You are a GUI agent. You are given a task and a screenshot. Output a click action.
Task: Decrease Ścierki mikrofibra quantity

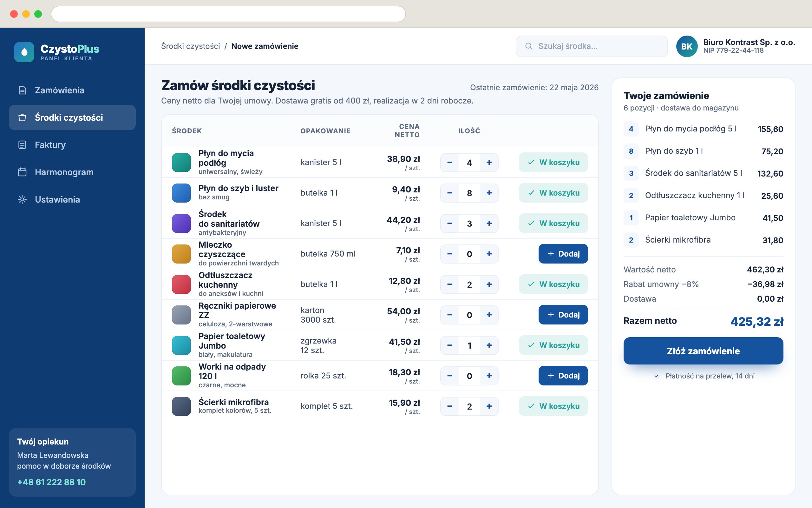(x=450, y=406)
